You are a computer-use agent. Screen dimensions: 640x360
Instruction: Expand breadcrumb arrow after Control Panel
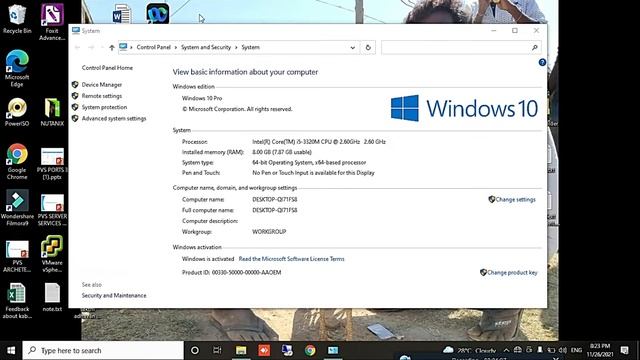[176, 47]
